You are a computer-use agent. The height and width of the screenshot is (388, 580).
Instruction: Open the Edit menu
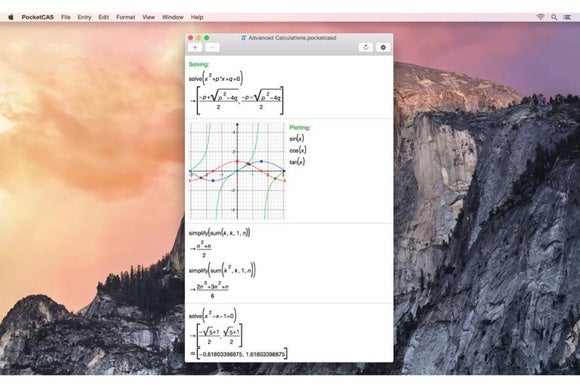coord(104,17)
